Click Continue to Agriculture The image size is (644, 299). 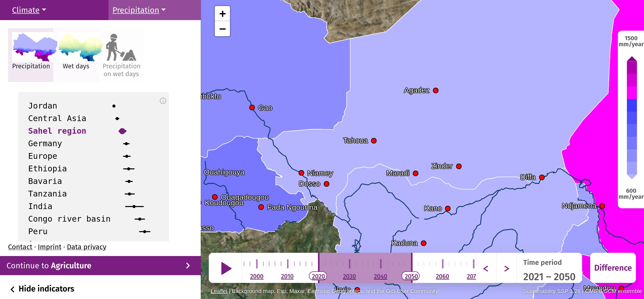tap(100, 266)
